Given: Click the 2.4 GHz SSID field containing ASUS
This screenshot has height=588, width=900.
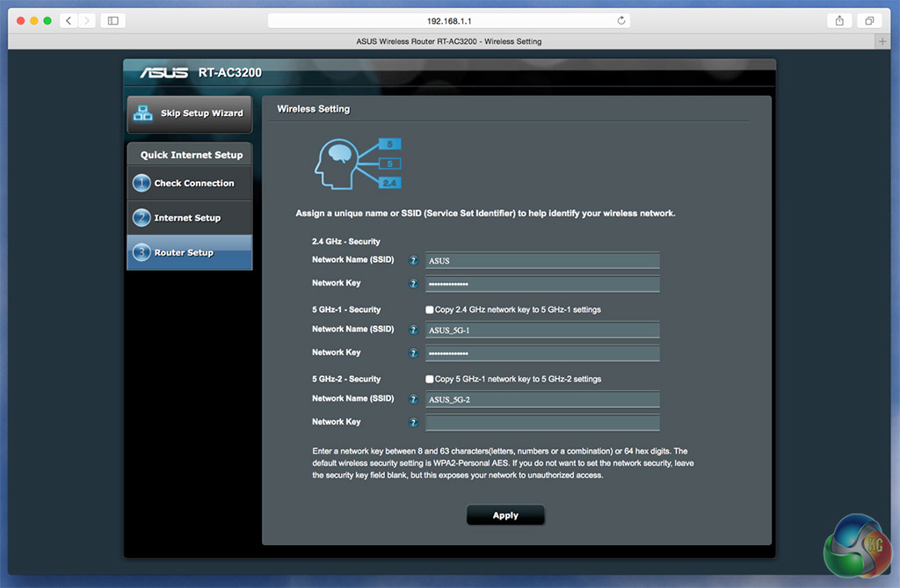Looking at the screenshot, I should tap(542, 261).
